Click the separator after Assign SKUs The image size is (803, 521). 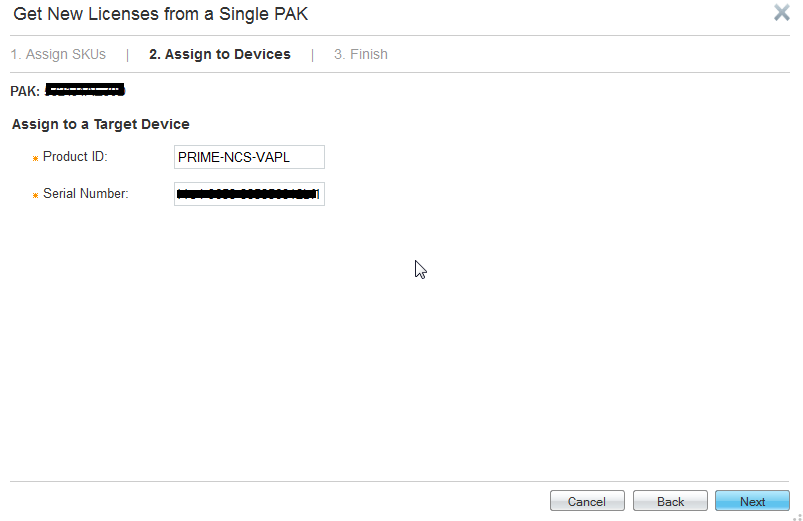(127, 54)
